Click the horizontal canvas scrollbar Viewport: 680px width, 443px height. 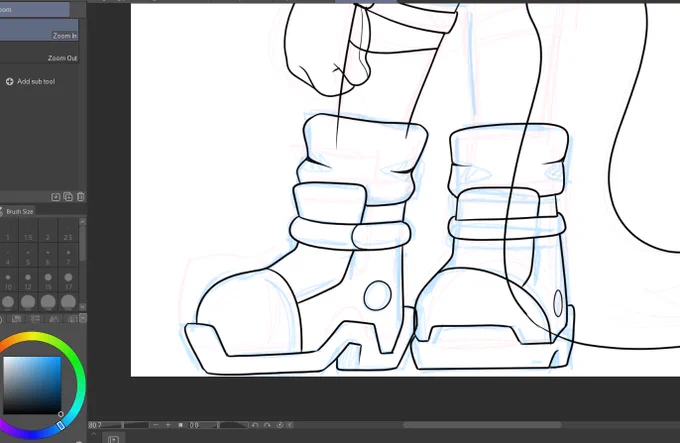482,425
